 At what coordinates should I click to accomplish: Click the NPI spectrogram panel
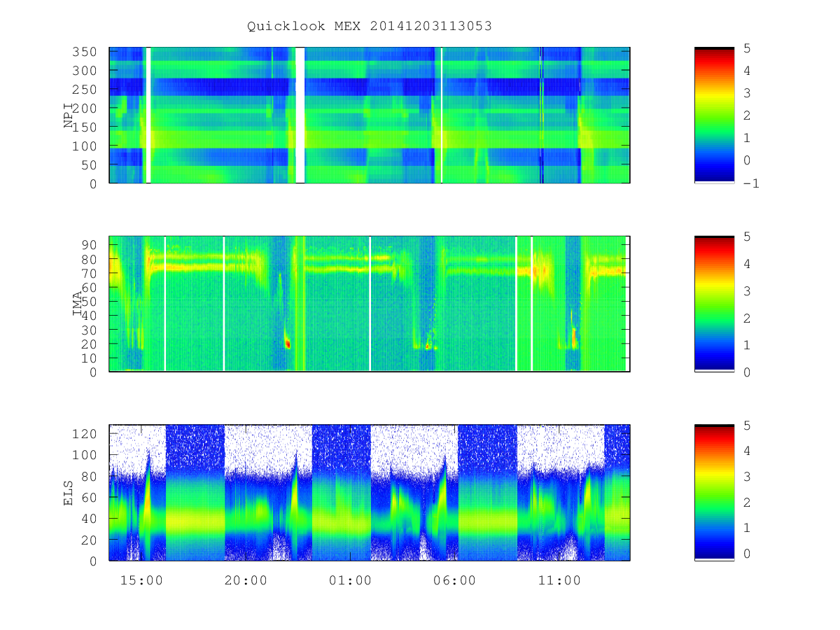[370, 115]
